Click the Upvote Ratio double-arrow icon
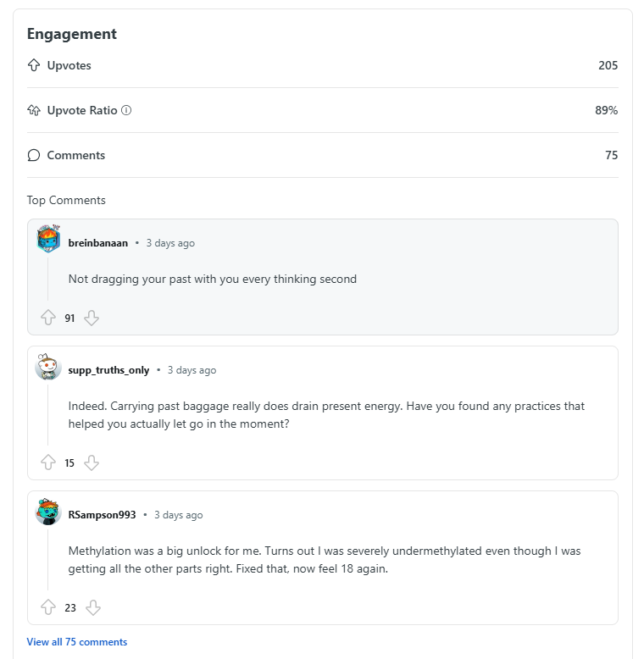The width and height of the screenshot is (644, 659). coord(34,110)
